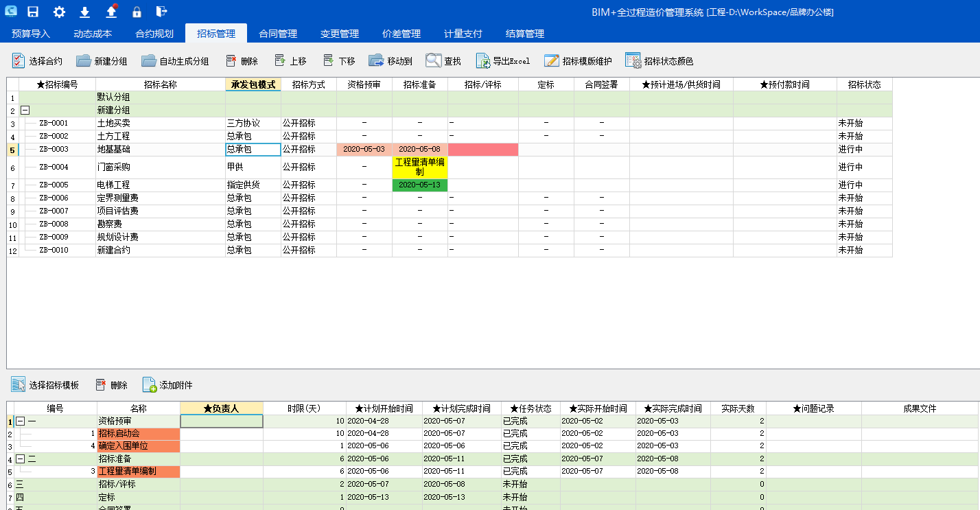The image size is (980, 510).
Task: Click the 总承包 cell being edited for 地基基础
Action: click(253, 150)
